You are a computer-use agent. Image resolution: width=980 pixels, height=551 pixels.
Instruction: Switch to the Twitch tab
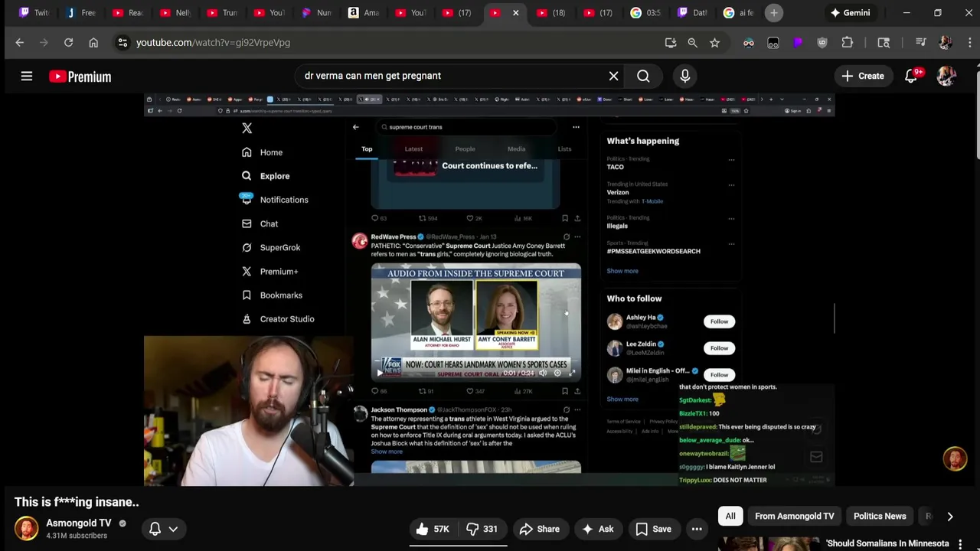33,13
